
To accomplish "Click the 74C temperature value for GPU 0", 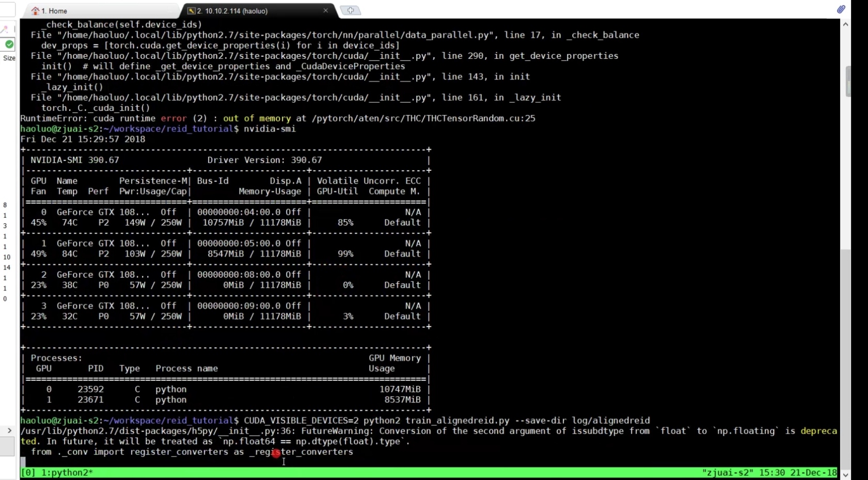I will (x=70, y=222).
